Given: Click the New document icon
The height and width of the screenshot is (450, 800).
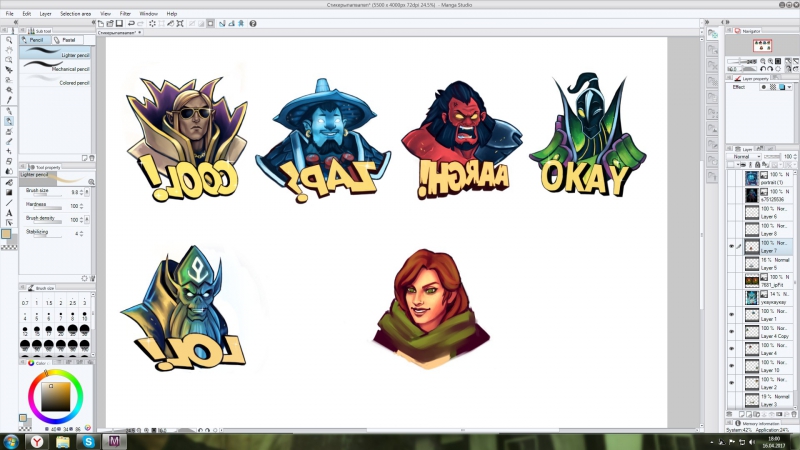Looking at the screenshot, I should 101,23.
